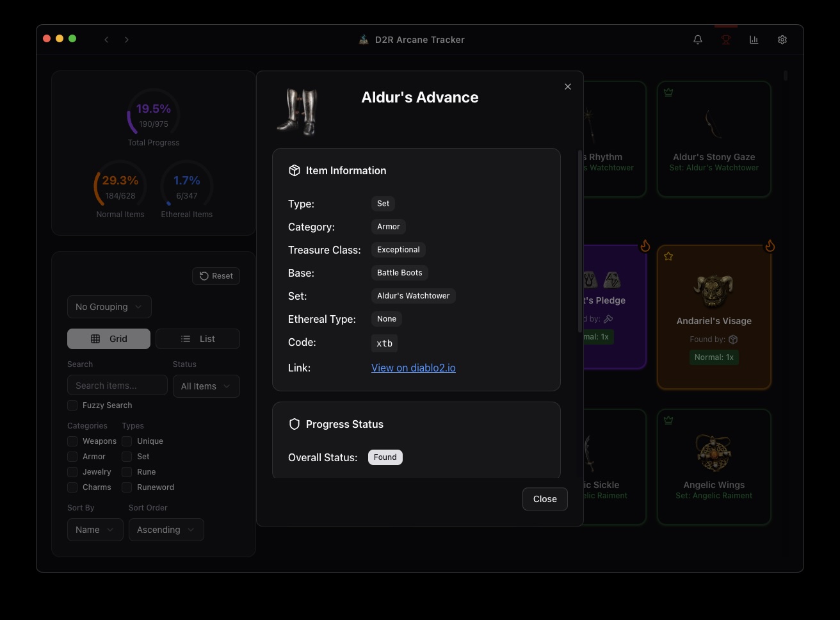Viewport: 840px width, 620px height.
Task: Select the Grid view tab
Action: click(108, 338)
